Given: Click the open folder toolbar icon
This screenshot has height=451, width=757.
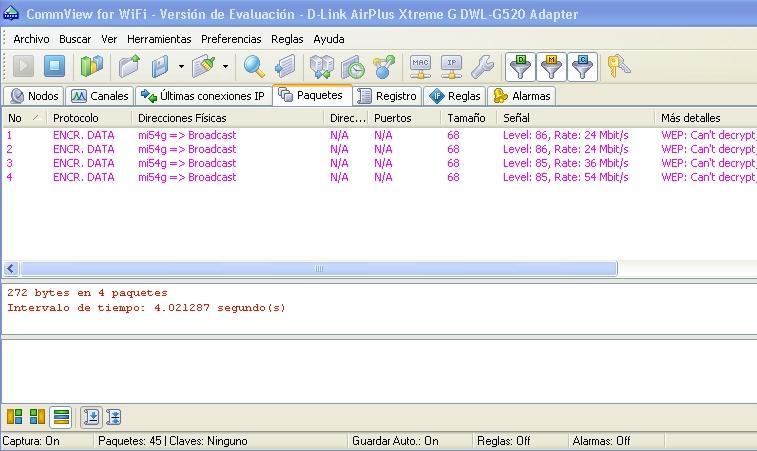Looking at the screenshot, I should click(x=128, y=66).
